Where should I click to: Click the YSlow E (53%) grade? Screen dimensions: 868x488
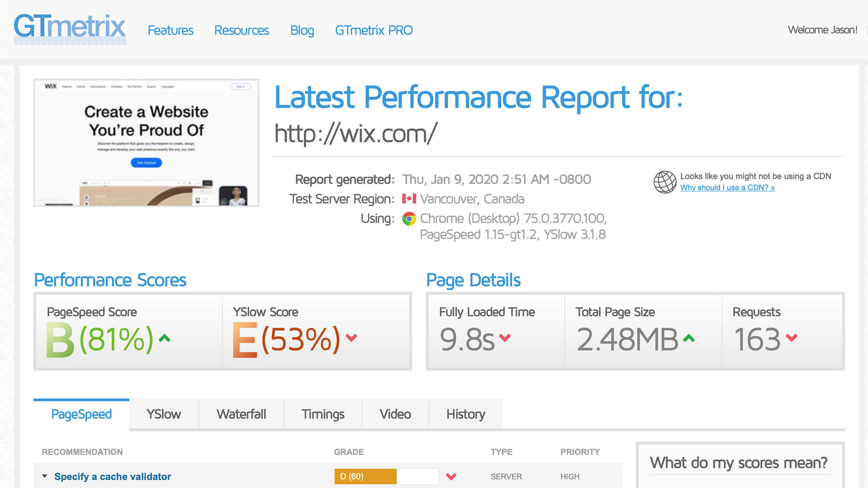click(x=287, y=340)
